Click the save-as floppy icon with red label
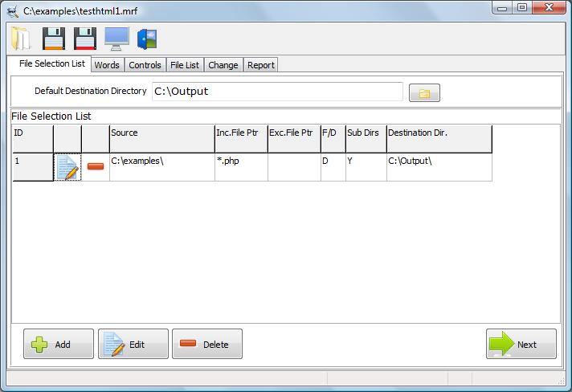572x392 pixels. 85,39
